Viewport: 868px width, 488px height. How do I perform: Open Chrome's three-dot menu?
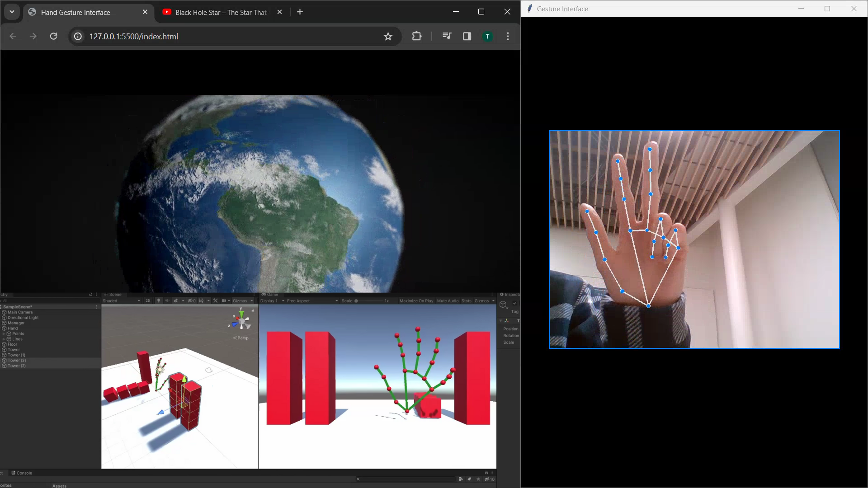(508, 36)
